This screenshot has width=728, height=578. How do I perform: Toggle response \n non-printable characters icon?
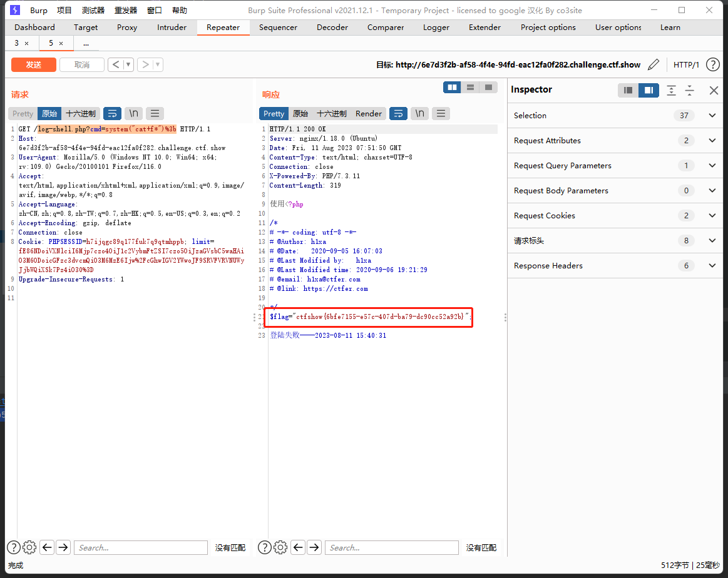(x=420, y=114)
